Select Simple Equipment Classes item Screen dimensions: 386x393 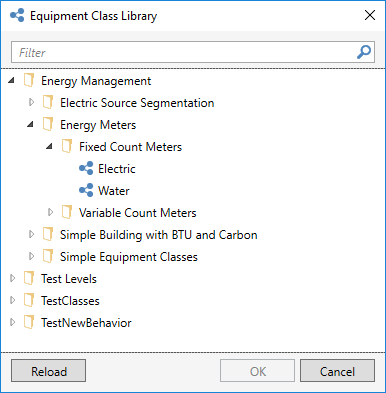click(129, 257)
